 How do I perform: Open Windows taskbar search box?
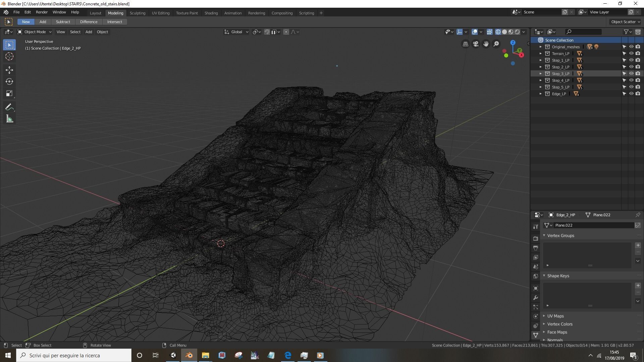[74, 355]
